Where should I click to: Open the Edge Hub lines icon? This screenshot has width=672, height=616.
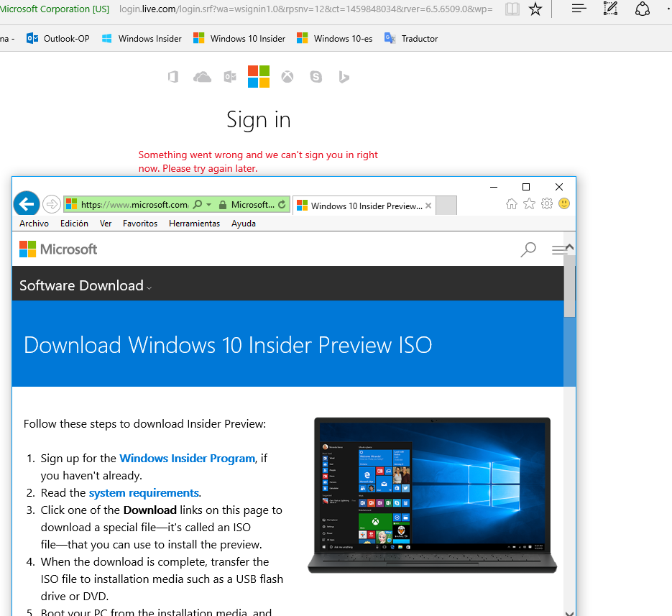pyautogui.click(x=579, y=9)
